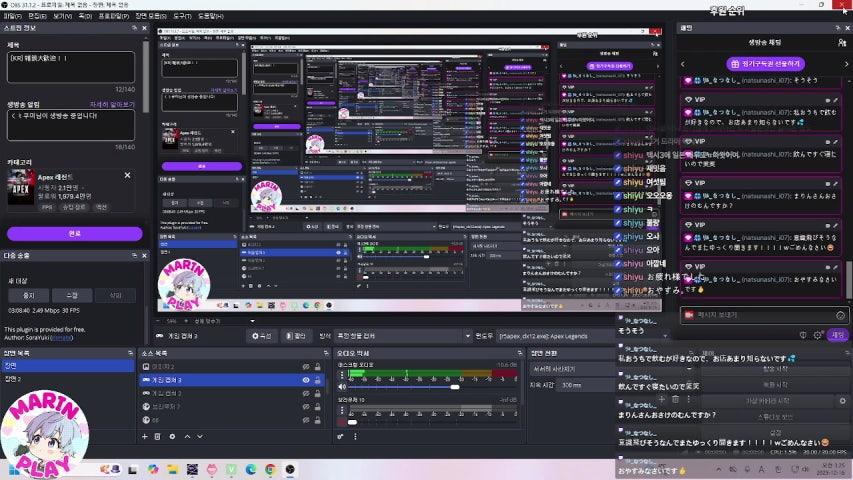This screenshot has width=853, height=480.
Task: Open Chrome from the Windows taskbar
Action: pyautogui.click(x=269, y=469)
